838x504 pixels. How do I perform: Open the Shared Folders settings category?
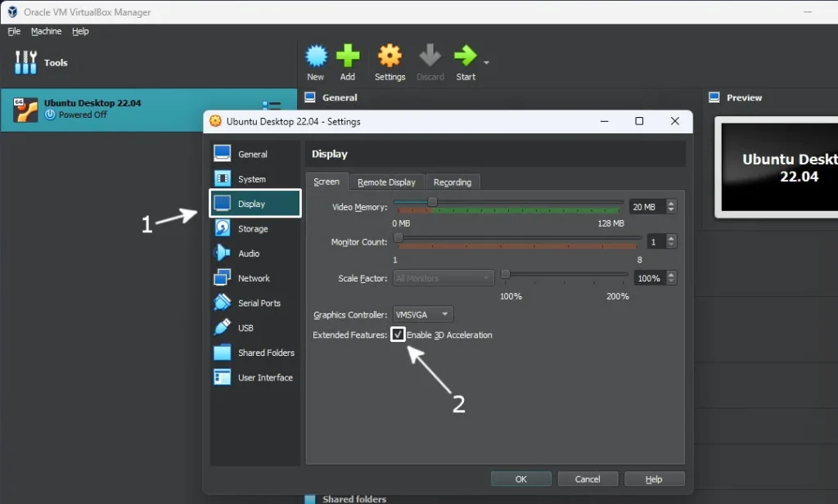265,353
